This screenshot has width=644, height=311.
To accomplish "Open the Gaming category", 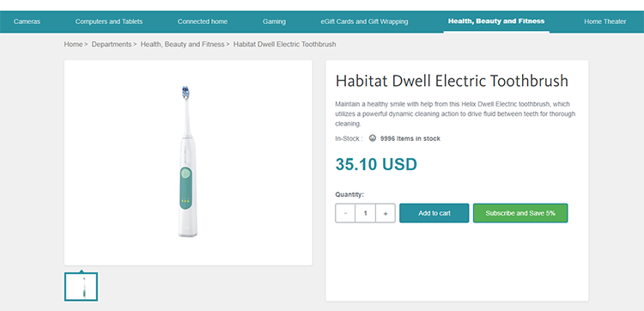I will (274, 21).
